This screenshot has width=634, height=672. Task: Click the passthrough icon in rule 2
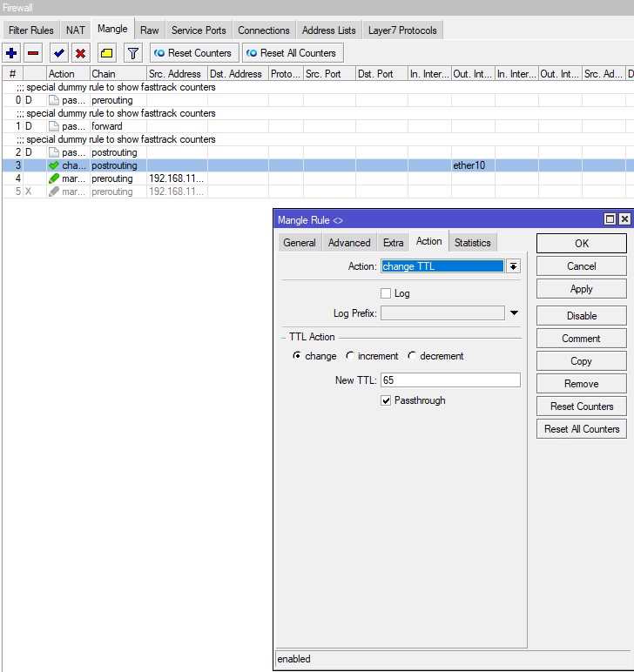pyautogui.click(x=54, y=152)
